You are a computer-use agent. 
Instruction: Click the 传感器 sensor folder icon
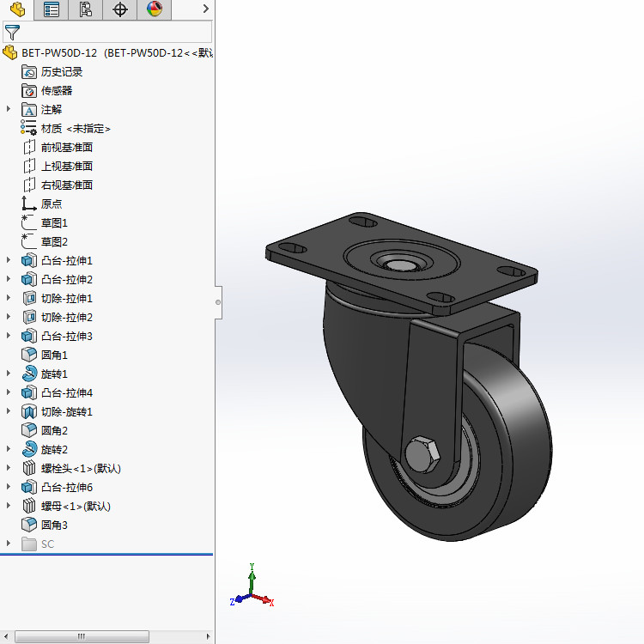click(29, 91)
